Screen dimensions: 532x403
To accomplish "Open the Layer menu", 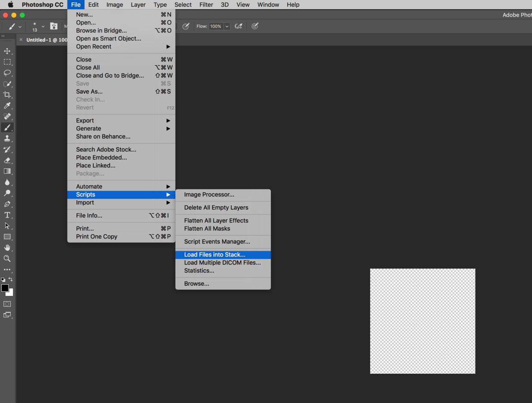I will point(138,5).
